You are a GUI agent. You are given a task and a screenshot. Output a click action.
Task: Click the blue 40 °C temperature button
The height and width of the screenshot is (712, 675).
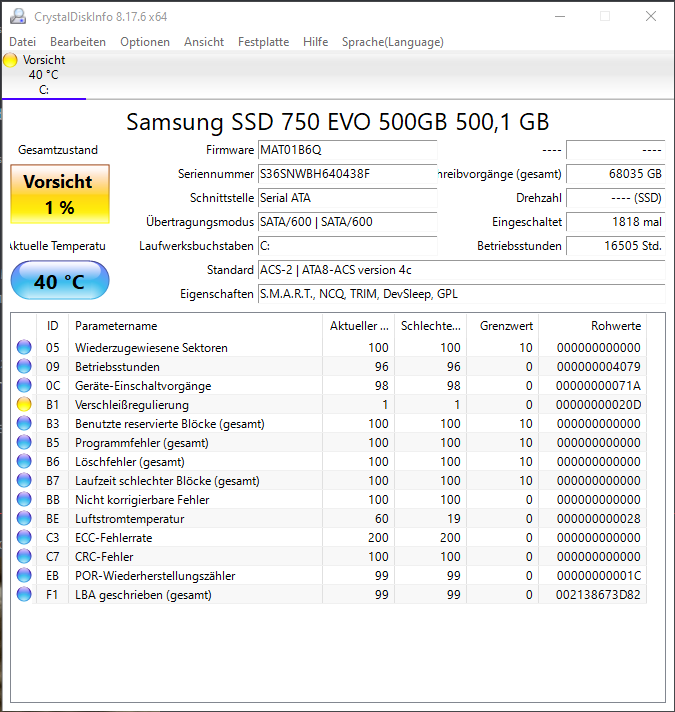point(60,281)
